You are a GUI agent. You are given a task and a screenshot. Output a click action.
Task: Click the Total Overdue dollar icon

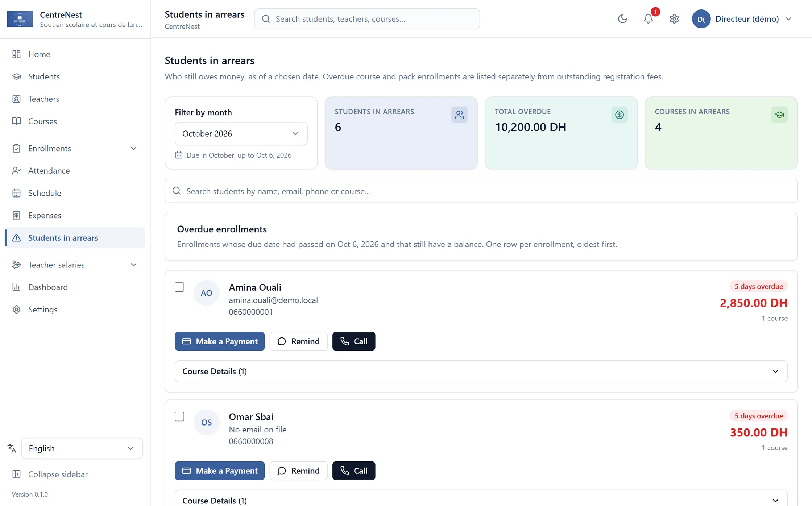pos(620,115)
